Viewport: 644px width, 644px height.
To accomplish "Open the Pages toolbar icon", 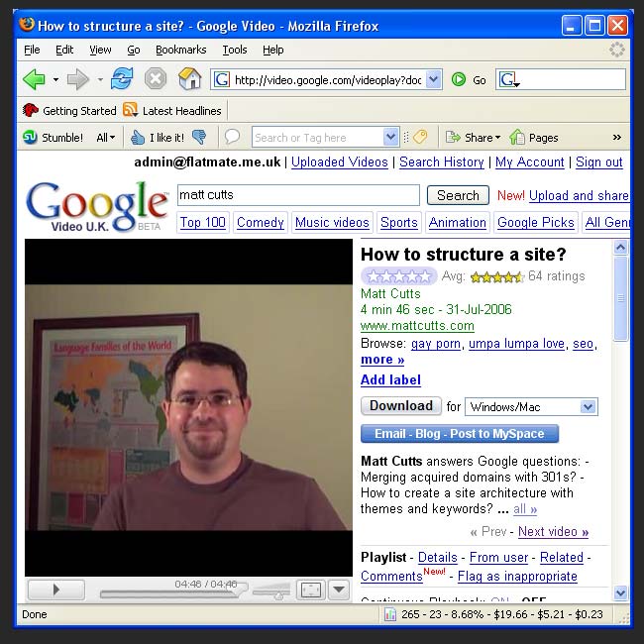I will coord(517,137).
